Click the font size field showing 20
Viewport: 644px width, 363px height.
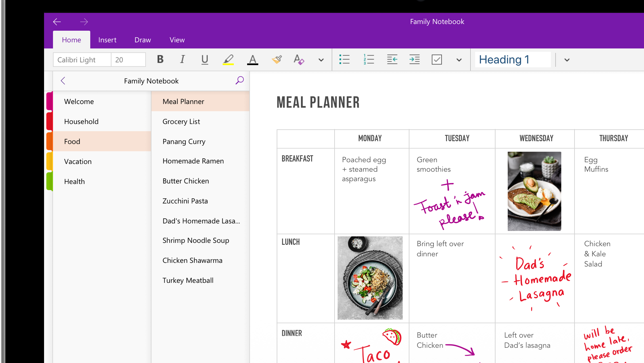[128, 60]
